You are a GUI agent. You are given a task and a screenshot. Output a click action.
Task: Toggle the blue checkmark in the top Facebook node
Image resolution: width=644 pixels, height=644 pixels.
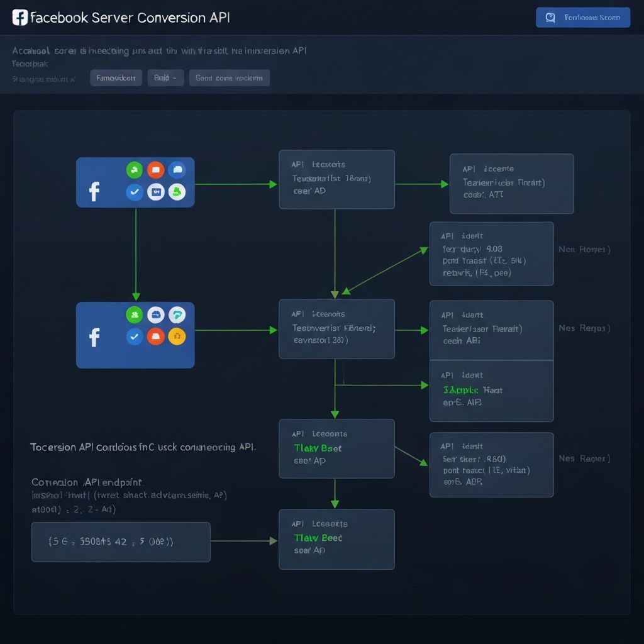point(135,192)
